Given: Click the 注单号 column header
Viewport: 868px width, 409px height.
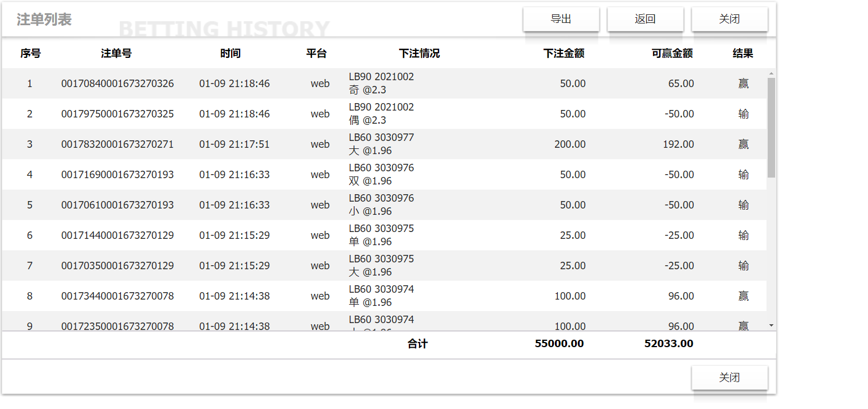Looking at the screenshot, I should [116, 53].
